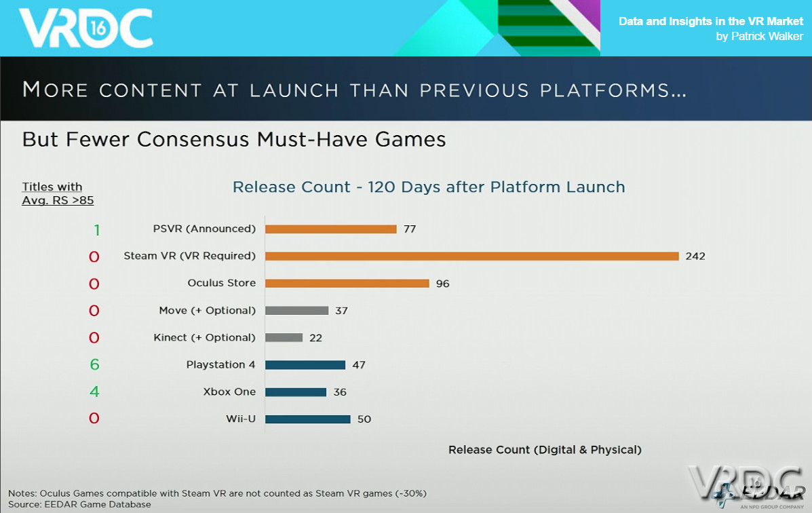Click the value 50 next to the Wii-U bar
The image size is (812, 513).
click(x=364, y=419)
